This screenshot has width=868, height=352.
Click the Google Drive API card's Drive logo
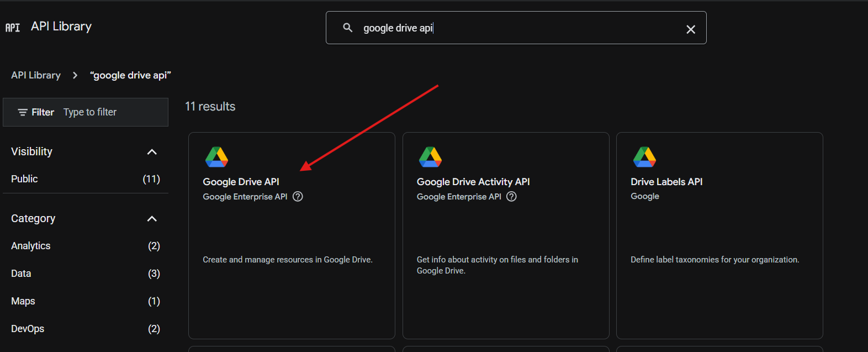tap(216, 157)
